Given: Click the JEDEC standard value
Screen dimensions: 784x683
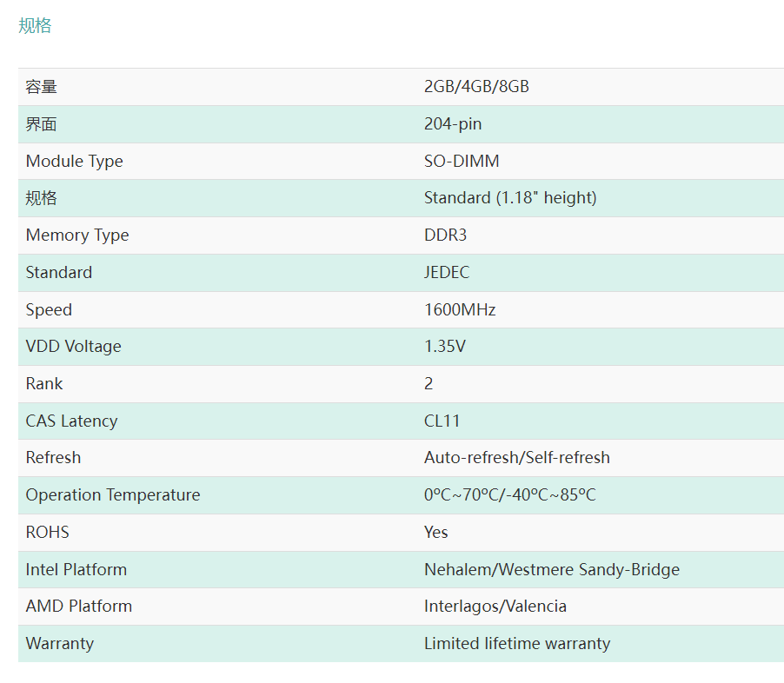Looking at the screenshot, I should [x=447, y=273].
